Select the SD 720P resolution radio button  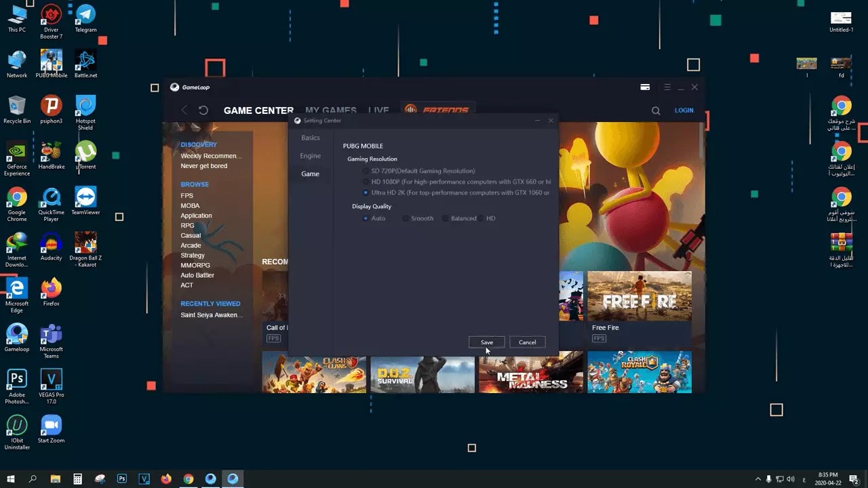(x=366, y=171)
